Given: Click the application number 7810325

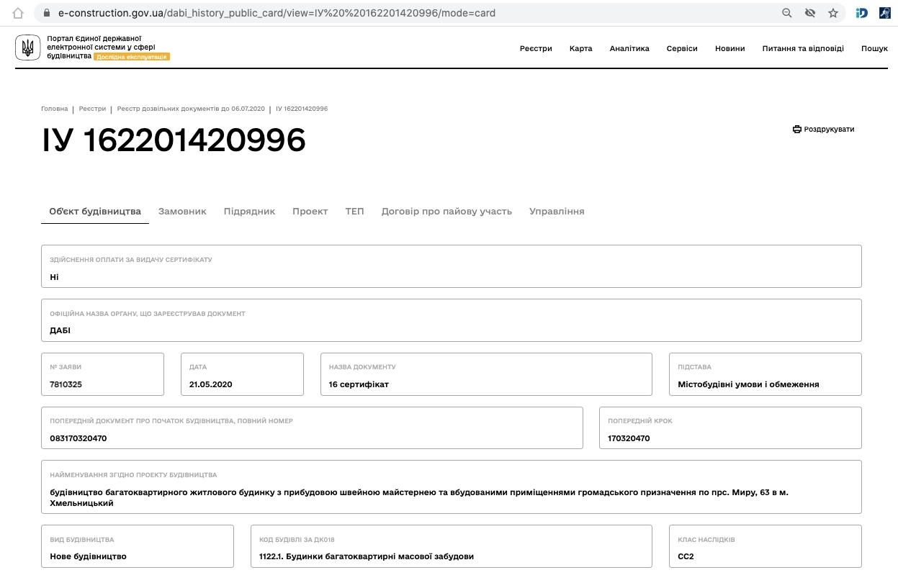Looking at the screenshot, I should tap(66, 384).
